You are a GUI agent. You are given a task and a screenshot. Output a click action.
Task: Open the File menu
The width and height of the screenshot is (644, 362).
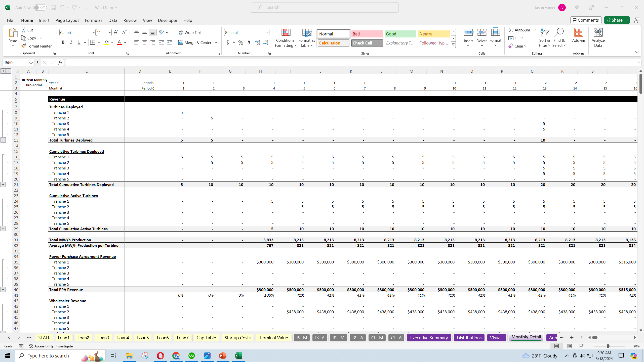[x=10, y=20]
